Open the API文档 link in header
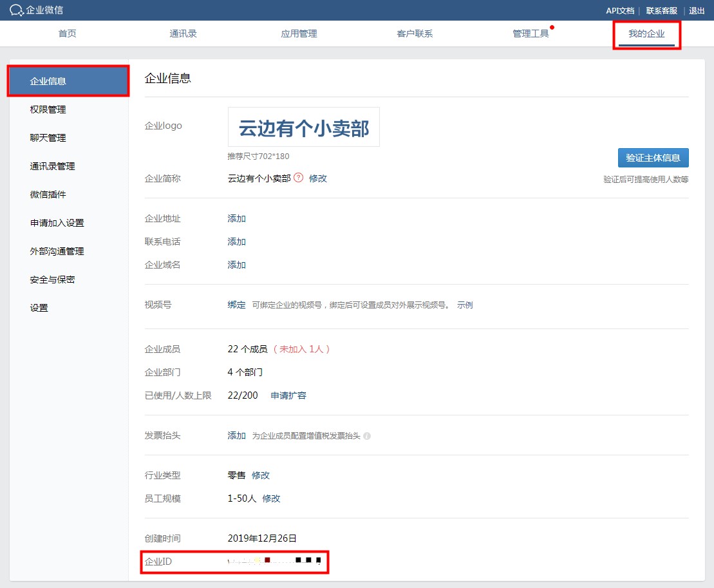Screen dimensions: 714x588 click(619, 10)
